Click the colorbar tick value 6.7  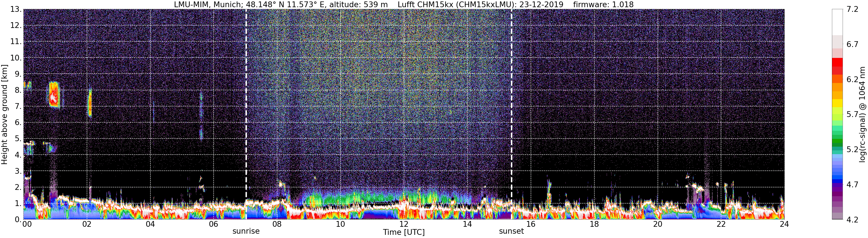[852, 44]
